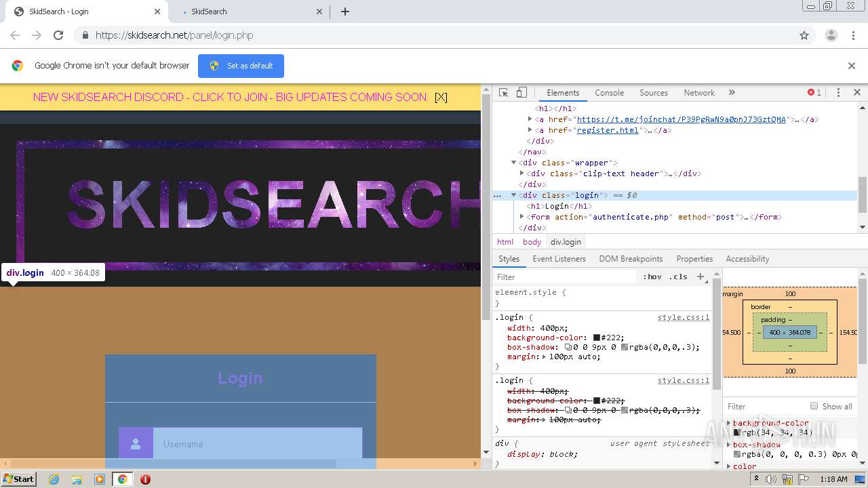Open the Event Listeners tab
868x488 pixels.
click(559, 259)
